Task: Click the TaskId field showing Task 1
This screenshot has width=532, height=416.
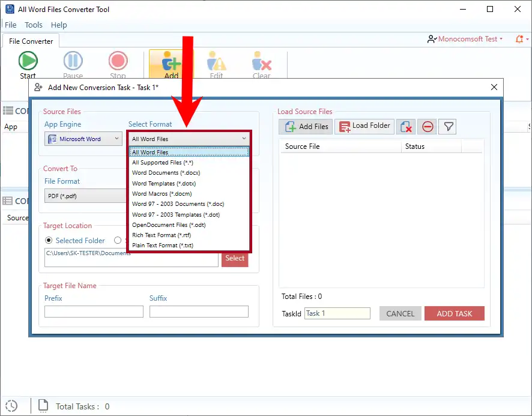Action: click(x=337, y=313)
